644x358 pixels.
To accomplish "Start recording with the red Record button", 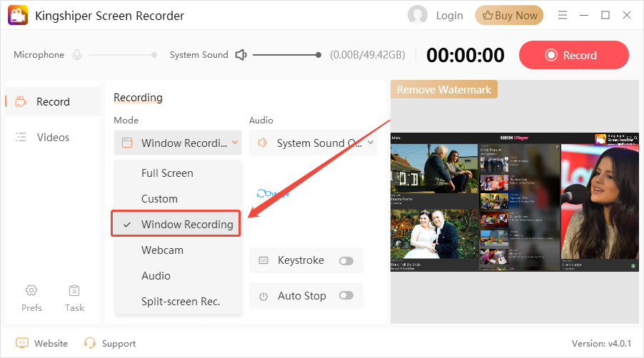I will point(574,55).
